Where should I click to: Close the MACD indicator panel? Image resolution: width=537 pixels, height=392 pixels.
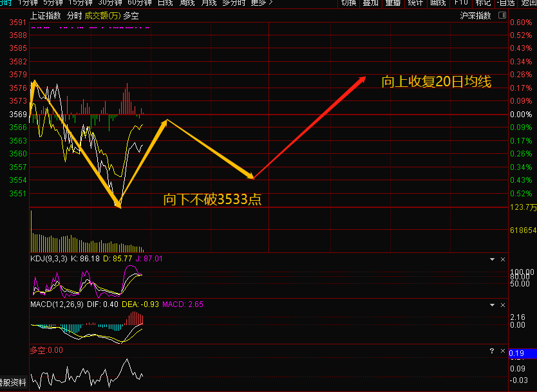coord(503,305)
